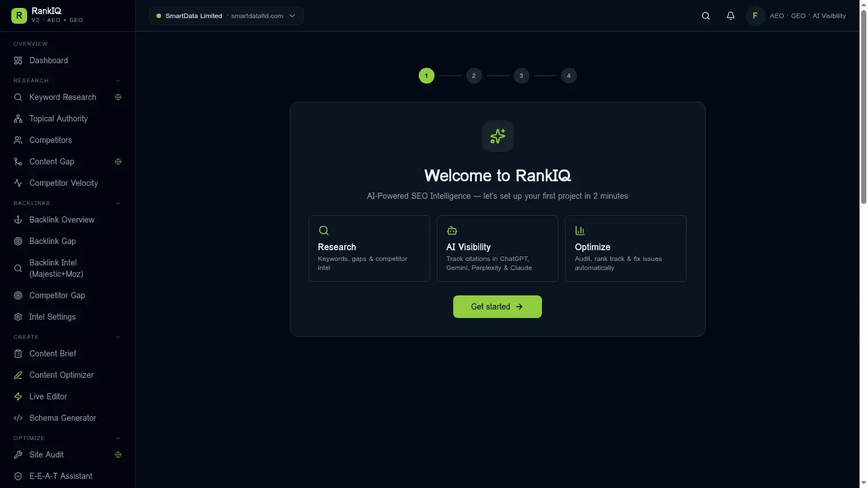Click the 'V2 · AEO + GEO' version text
The height and width of the screenshot is (488, 868).
point(57,20)
